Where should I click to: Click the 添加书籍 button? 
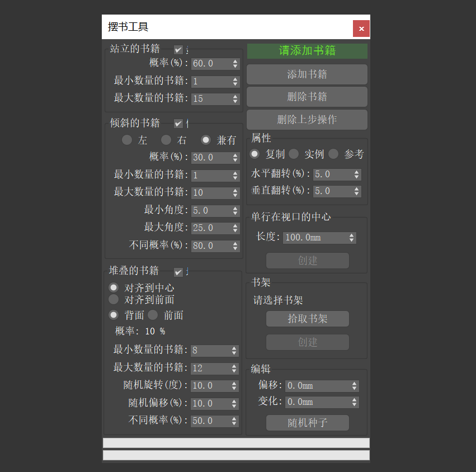coord(307,74)
